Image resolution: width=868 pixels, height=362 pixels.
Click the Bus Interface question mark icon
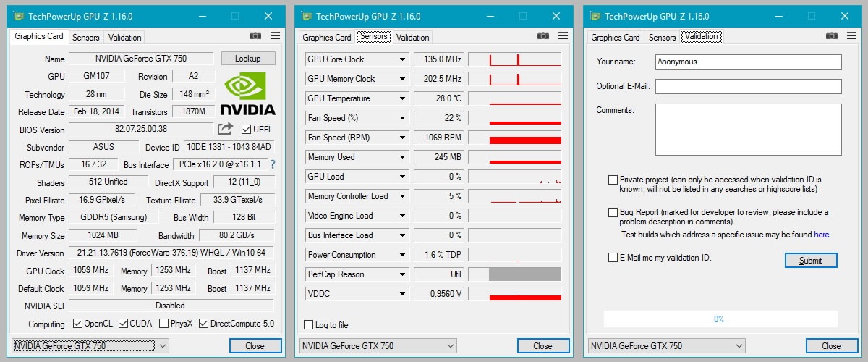coord(273,165)
